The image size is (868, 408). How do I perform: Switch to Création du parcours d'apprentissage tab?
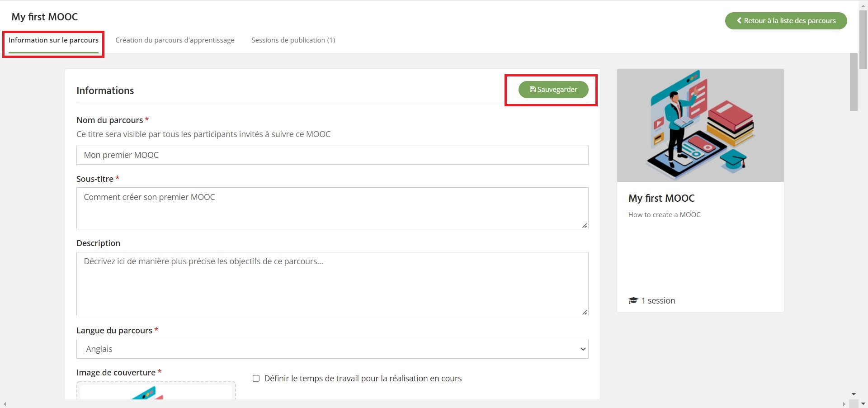(x=175, y=40)
